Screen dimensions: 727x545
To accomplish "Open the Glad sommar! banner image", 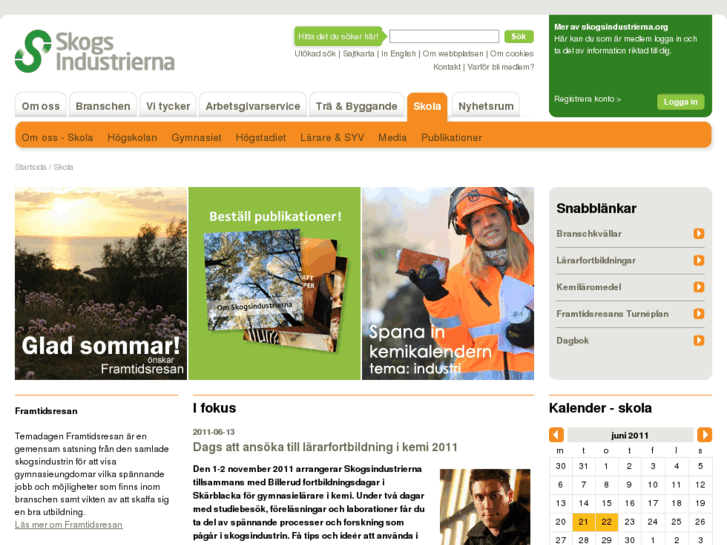I will [101, 283].
